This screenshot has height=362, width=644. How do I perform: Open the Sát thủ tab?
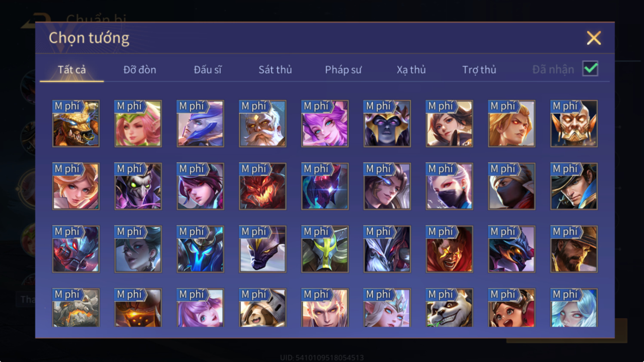(x=275, y=70)
